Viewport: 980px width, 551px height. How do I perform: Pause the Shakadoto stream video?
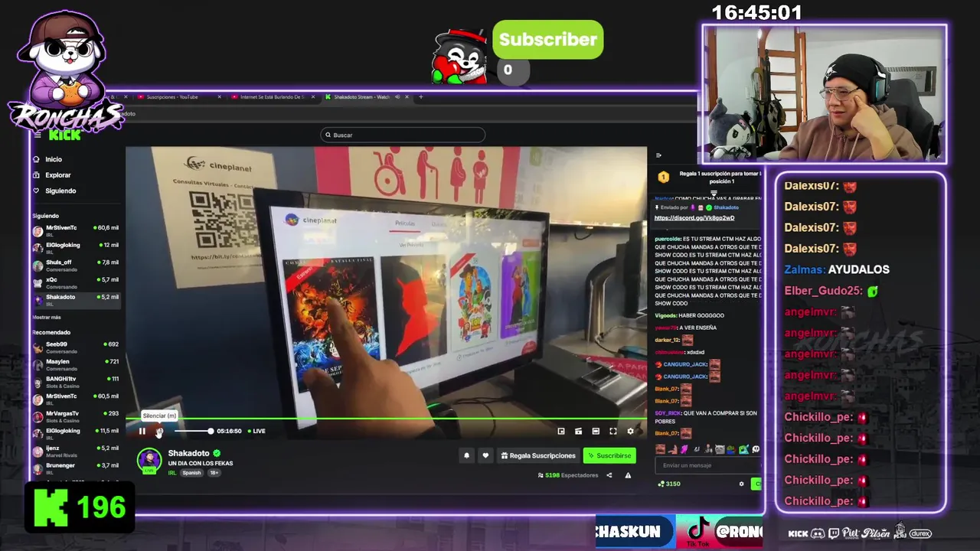(142, 431)
